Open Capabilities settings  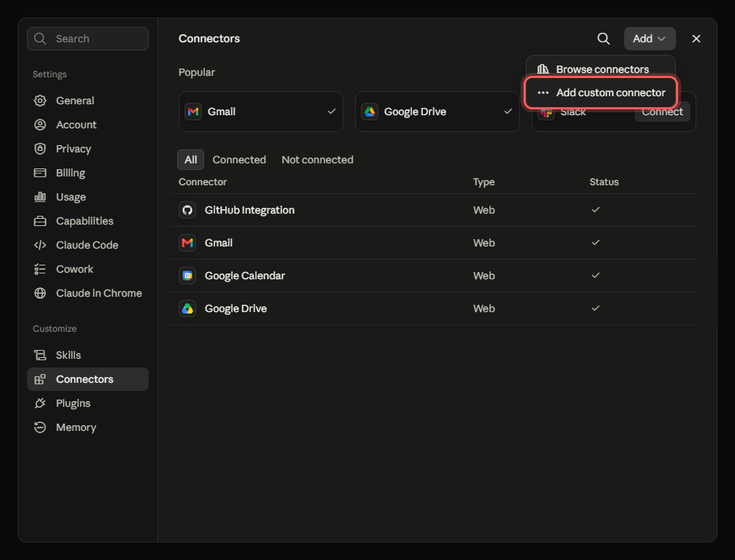[x=87, y=221]
